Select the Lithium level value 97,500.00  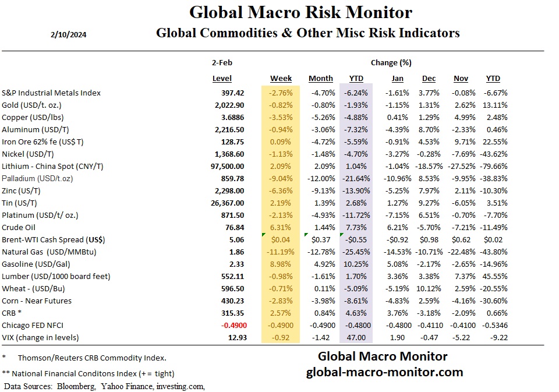(226, 166)
